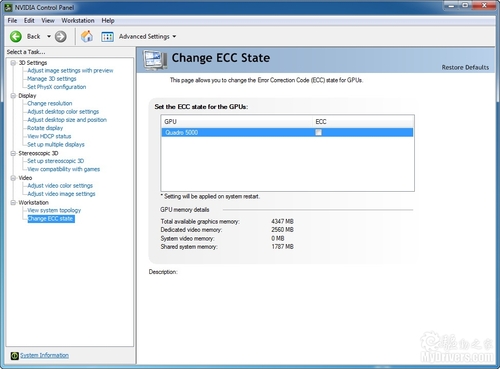Collapse the 3D Settings tree node
The width and height of the screenshot is (500, 369).
(x=13, y=63)
